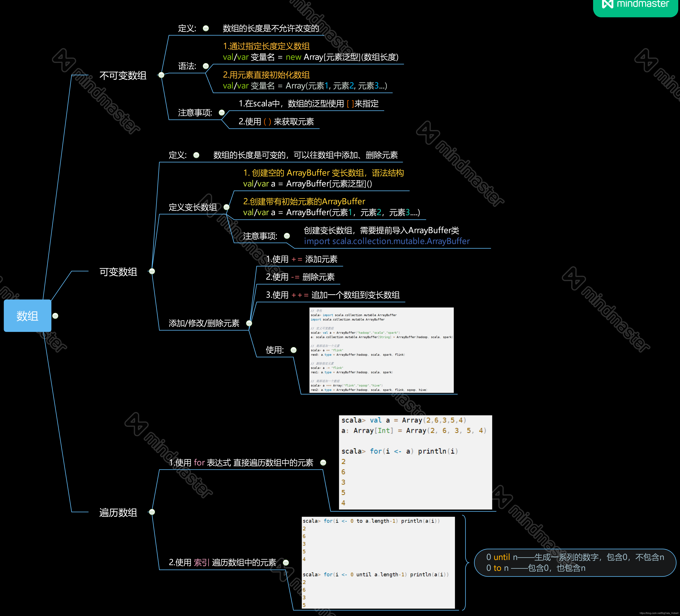Select the root node 数组
This screenshot has height=616, width=680.
pos(27,316)
